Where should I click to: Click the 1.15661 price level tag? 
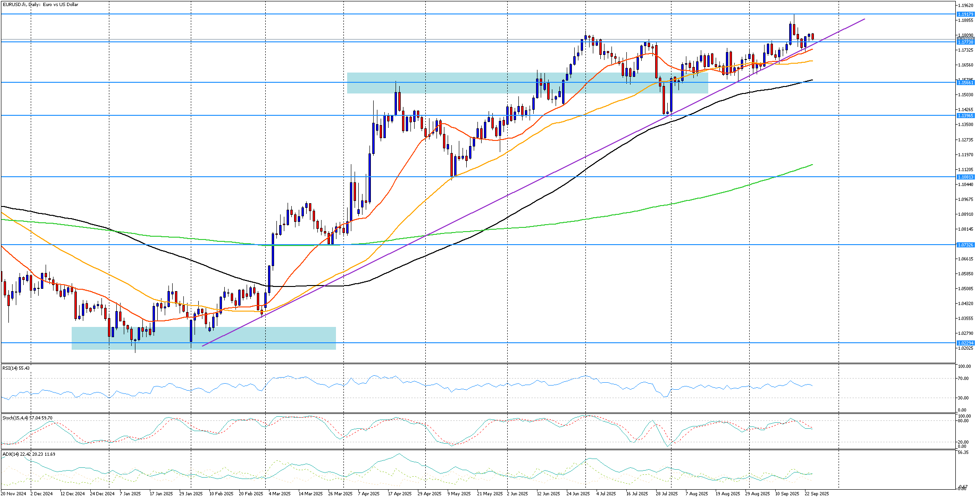point(965,82)
